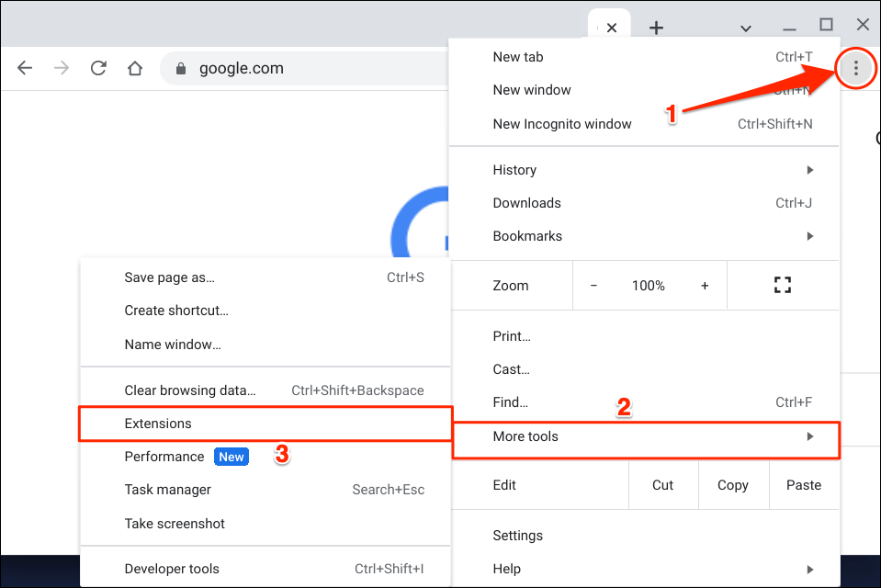Viewport: 881px width, 588px height.
Task: Open Task manager from the submenu
Action: coord(168,490)
